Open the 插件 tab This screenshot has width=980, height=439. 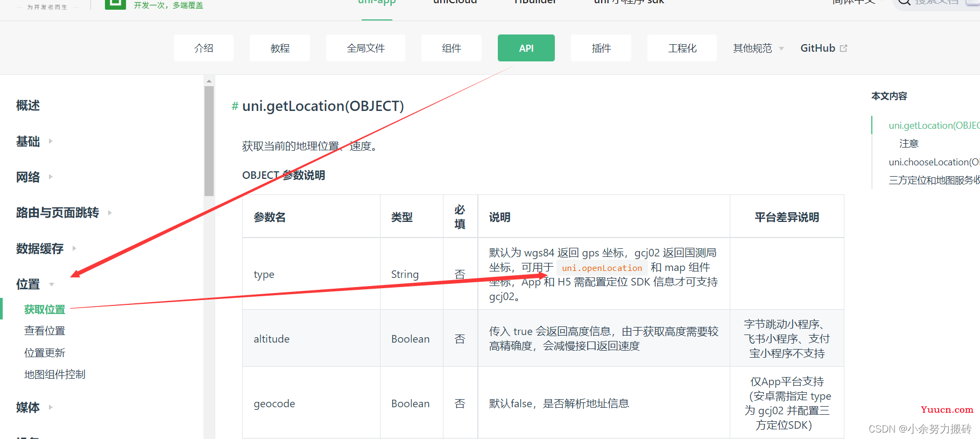601,48
